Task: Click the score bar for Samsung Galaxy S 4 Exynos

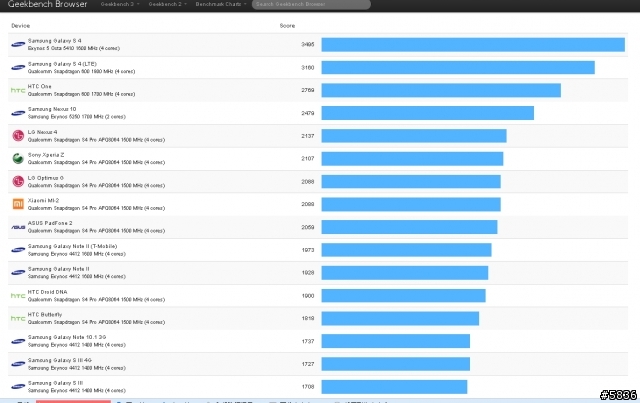Action: click(473, 45)
